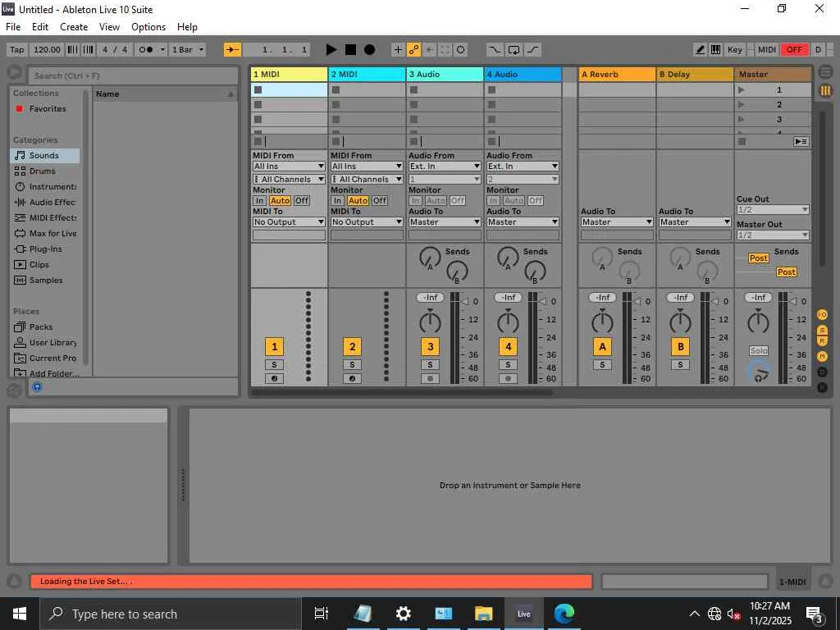Open the Sounds category in browser
This screenshot has width=840, height=630.
(x=44, y=155)
